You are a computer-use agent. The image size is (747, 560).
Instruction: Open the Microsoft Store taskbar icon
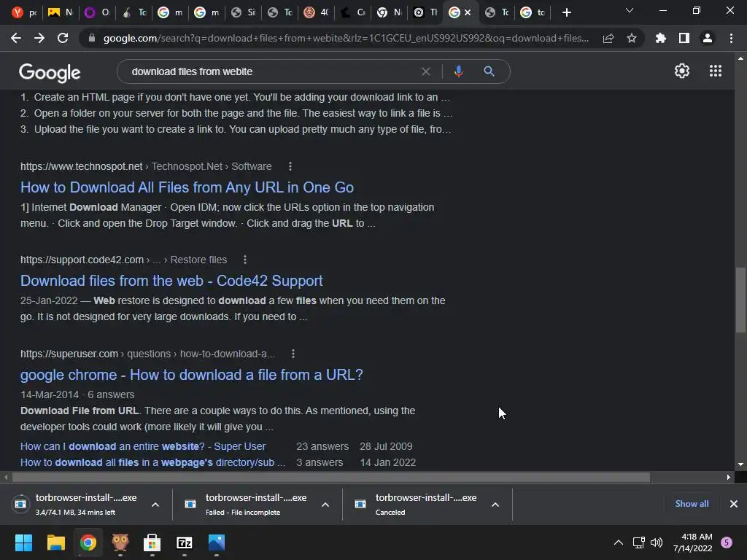click(x=152, y=542)
